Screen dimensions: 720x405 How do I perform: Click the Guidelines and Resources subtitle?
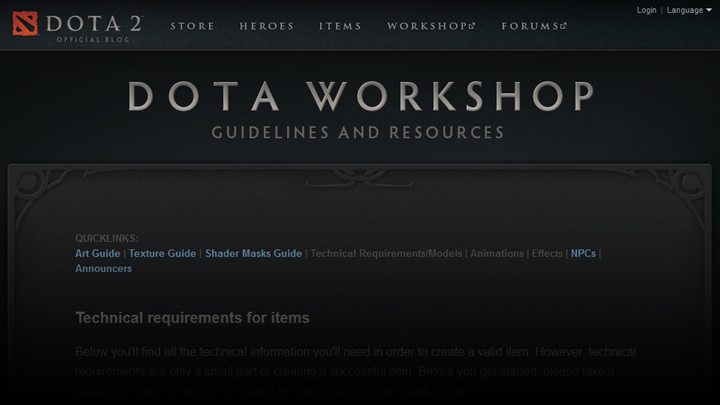pos(358,133)
